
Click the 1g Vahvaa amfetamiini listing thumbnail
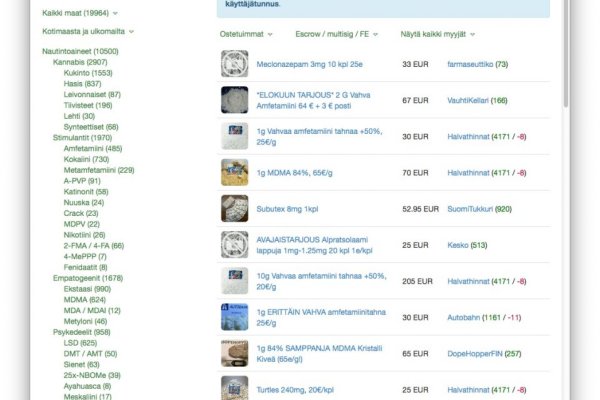[235, 136]
